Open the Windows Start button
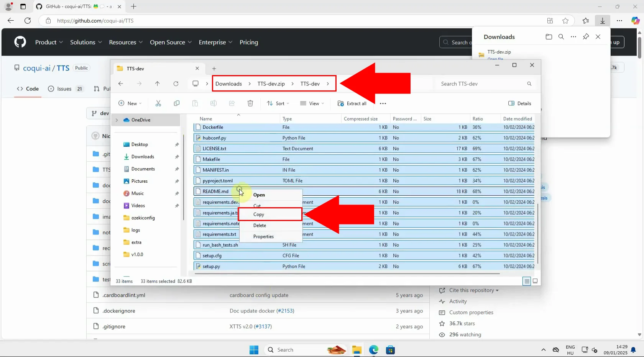The width and height of the screenshot is (644, 357). pos(254,350)
